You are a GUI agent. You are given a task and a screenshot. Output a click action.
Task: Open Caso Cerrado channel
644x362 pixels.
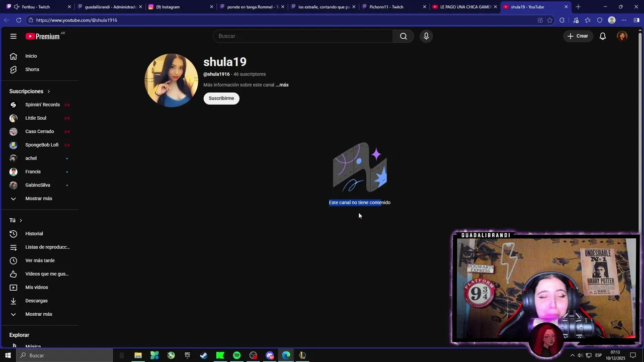point(39,132)
